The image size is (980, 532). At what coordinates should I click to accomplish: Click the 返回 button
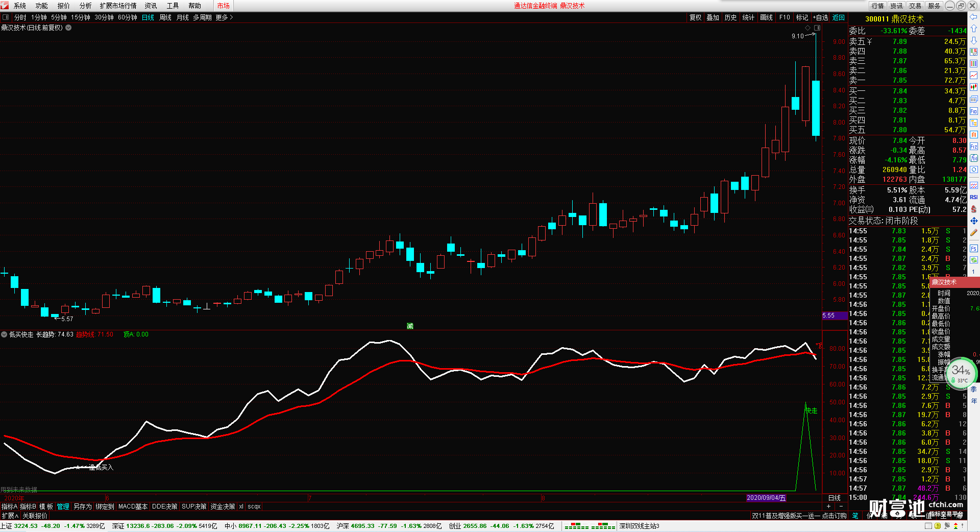tap(839, 17)
